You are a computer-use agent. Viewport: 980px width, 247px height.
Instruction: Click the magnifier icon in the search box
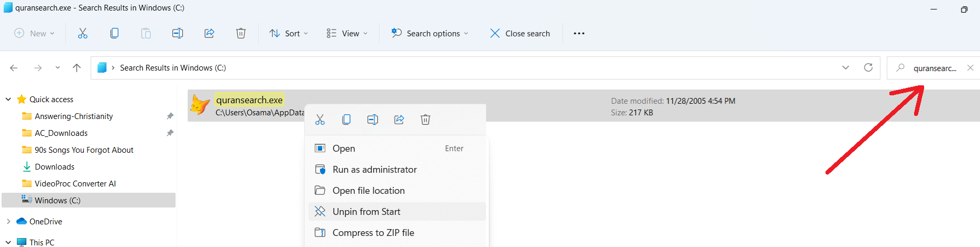point(901,68)
